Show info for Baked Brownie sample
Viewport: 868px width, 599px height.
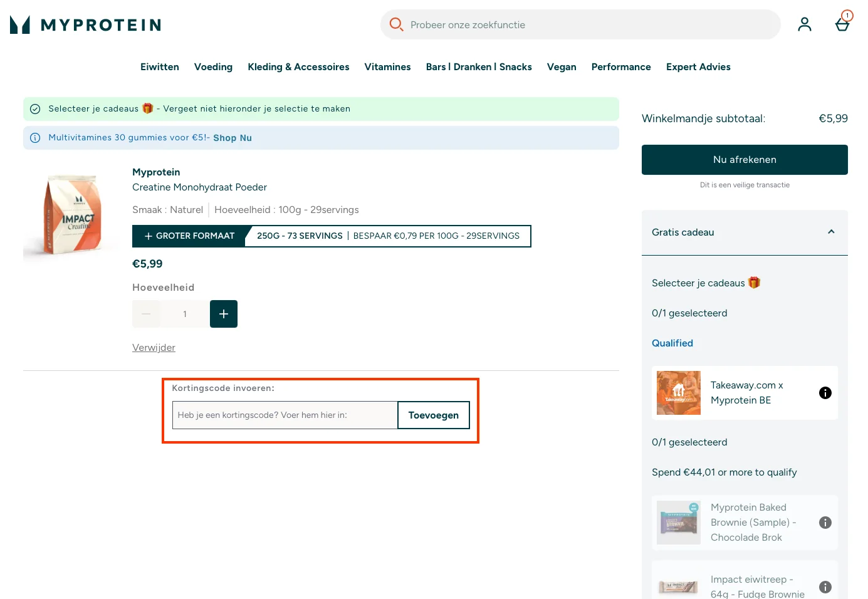[x=825, y=523]
